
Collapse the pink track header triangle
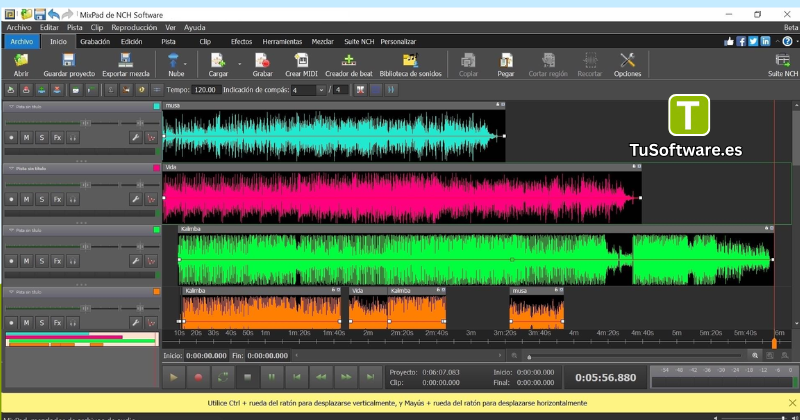[11, 168]
